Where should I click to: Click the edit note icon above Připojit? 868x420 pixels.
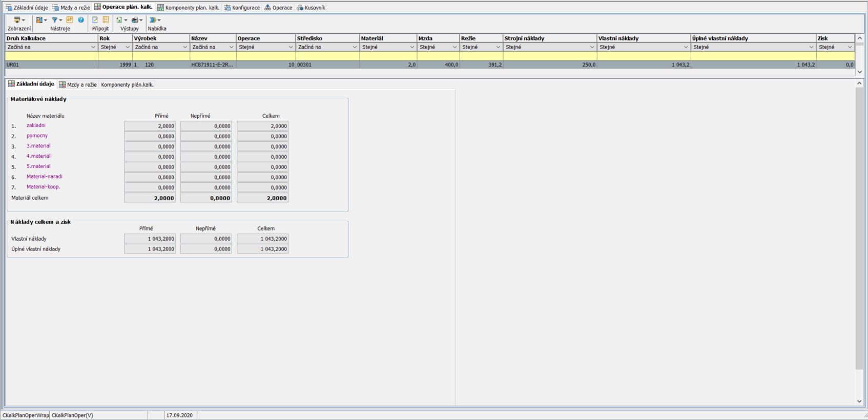click(x=95, y=20)
